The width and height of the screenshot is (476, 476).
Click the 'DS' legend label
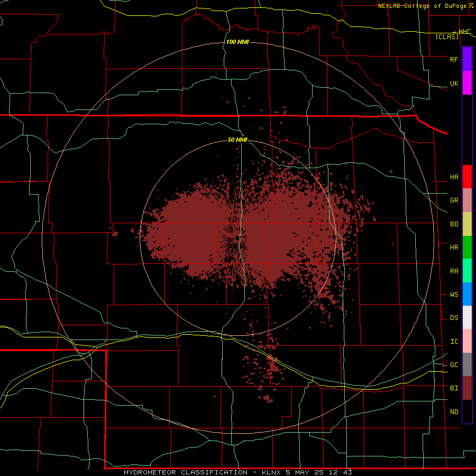454,318
